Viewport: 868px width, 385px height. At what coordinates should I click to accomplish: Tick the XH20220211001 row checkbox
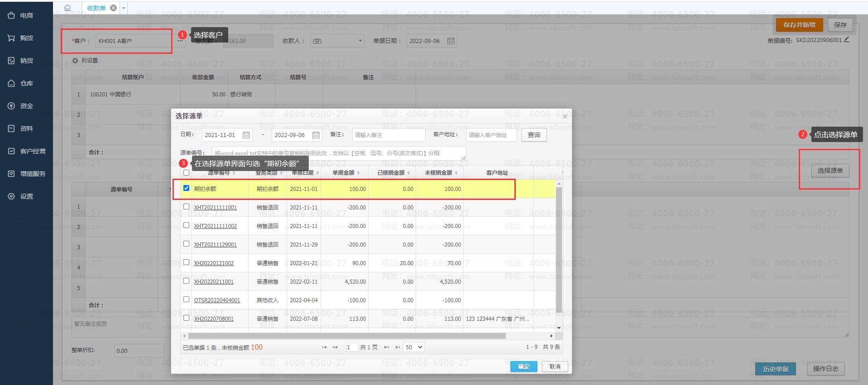click(186, 281)
